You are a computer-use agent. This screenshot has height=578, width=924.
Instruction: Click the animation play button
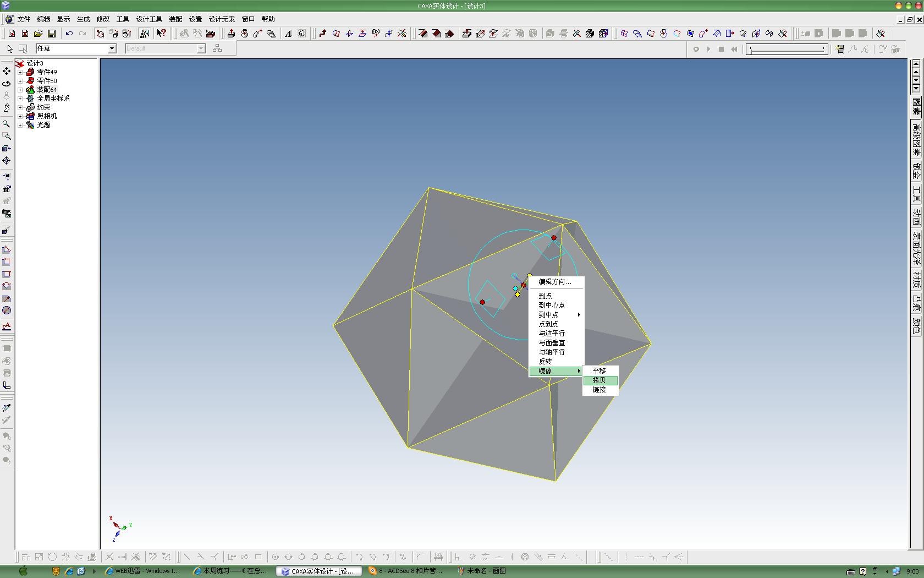click(708, 49)
